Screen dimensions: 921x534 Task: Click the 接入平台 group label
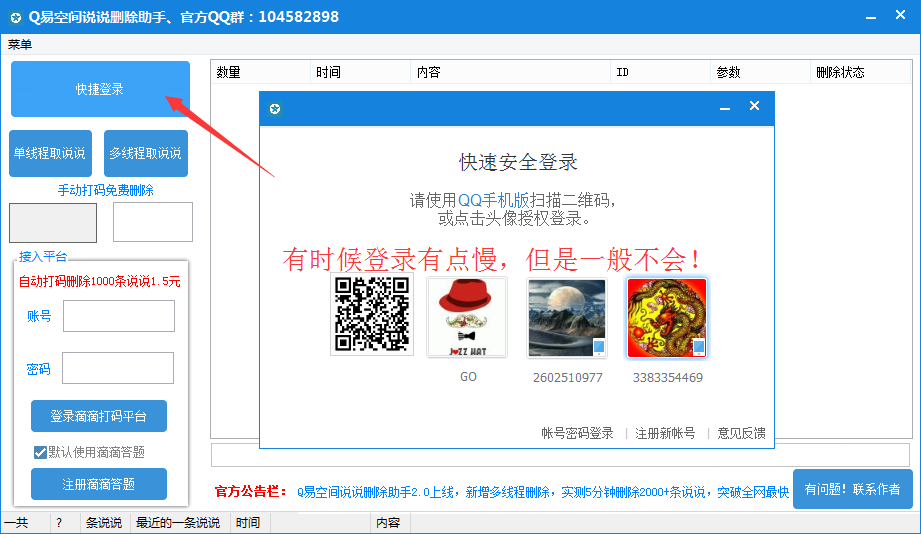(x=43, y=257)
